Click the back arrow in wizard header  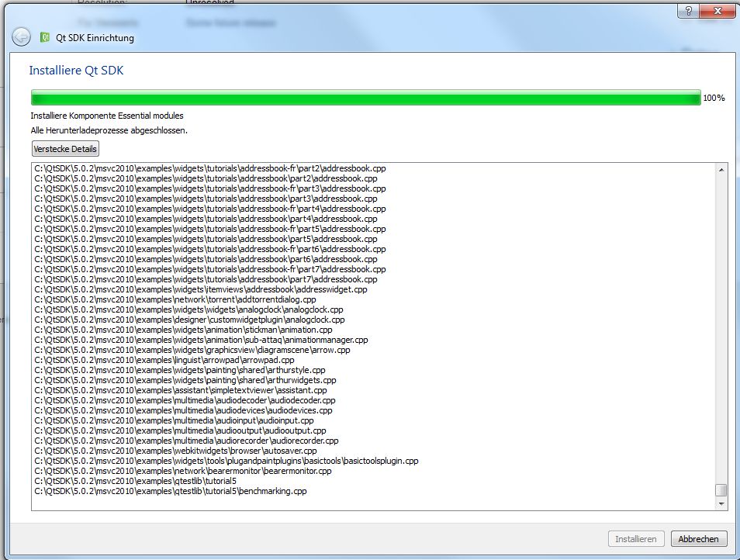click(x=21, y=37)
